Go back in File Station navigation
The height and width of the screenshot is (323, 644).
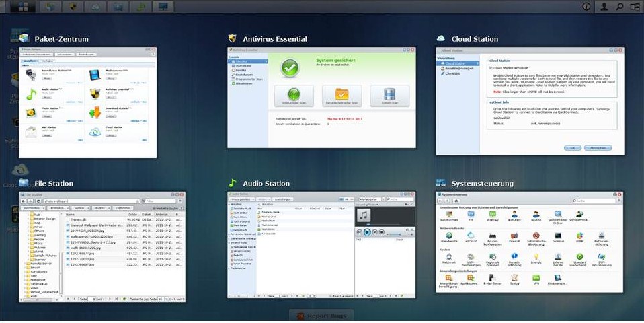24,201
